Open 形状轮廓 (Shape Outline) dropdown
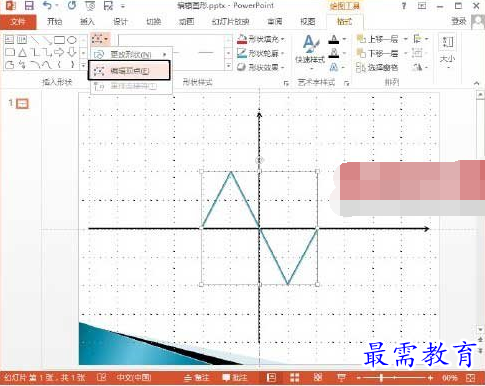Image resolution: width=485 pixels, height=386 pixels. [x=261, y=53]
